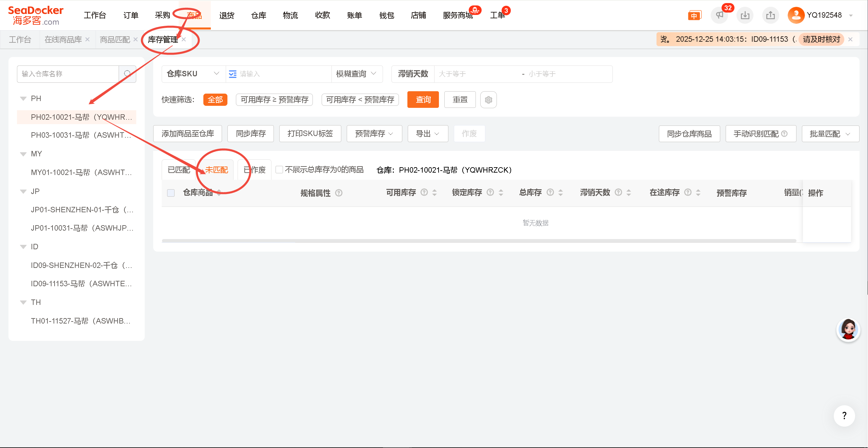The image size is (868, 448).
Task: Click the search icon in warehouse name box
Action: coord(127,74)
